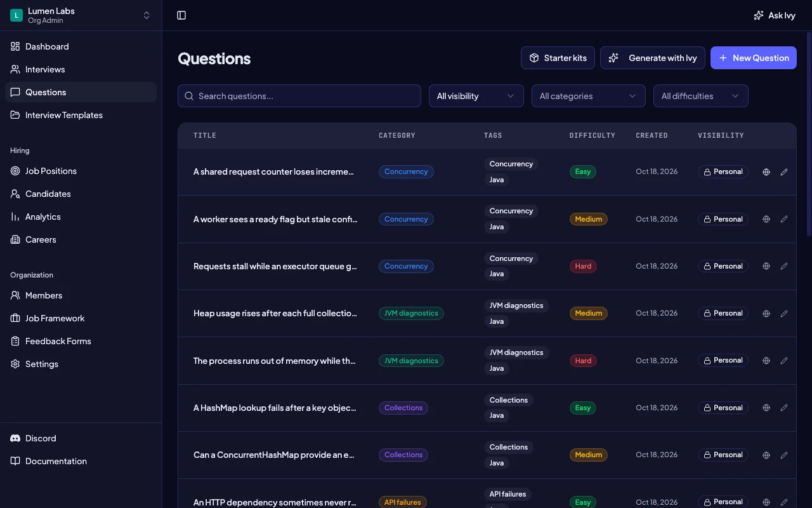Toggle the globe for "Requests stall while an executor" question
Viewport: 812px width, 508px height.
766,266
